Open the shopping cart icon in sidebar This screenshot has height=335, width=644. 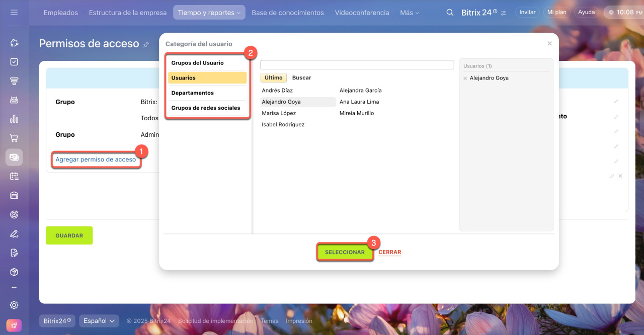click(14, 138)
